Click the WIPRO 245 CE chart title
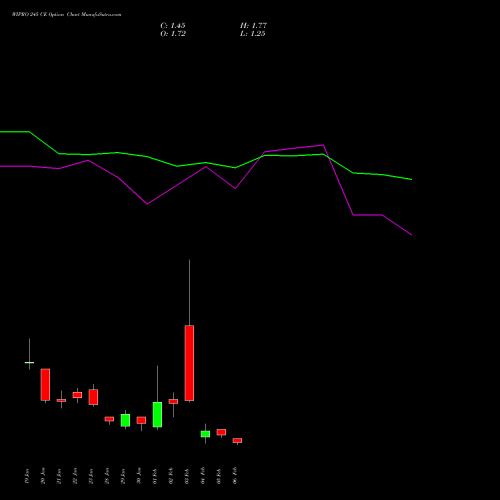 (x=67, y=15)
